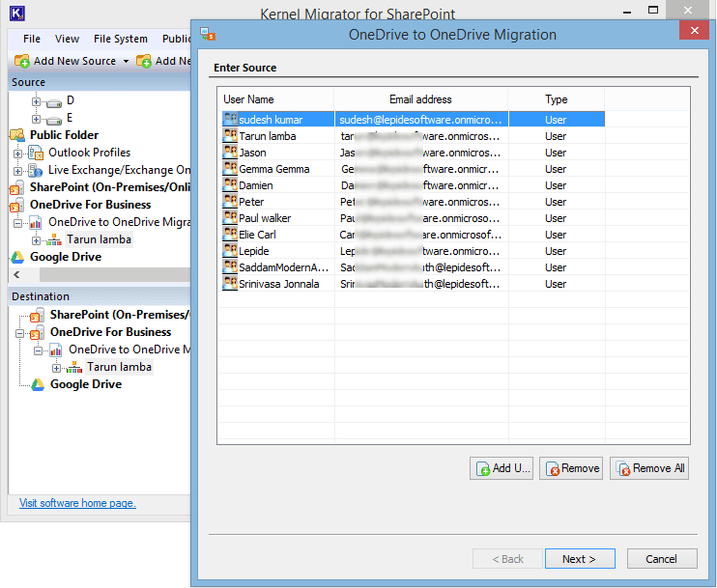
Task: Click user icon beside Gemma Gemma
Action: point(230,169)
